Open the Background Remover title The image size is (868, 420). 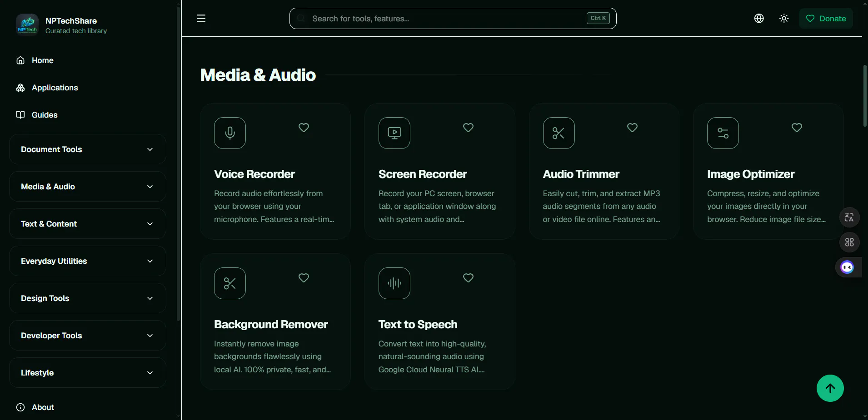(271, 325)
